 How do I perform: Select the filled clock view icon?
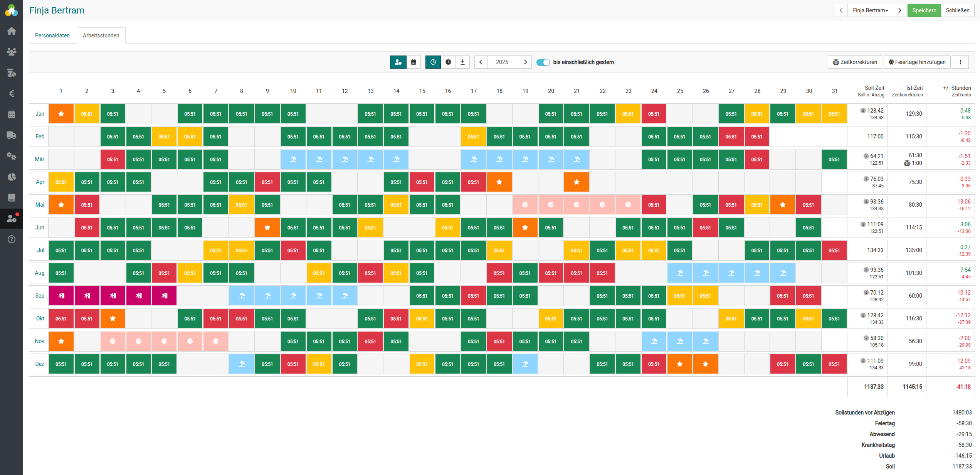coord(448,62)
